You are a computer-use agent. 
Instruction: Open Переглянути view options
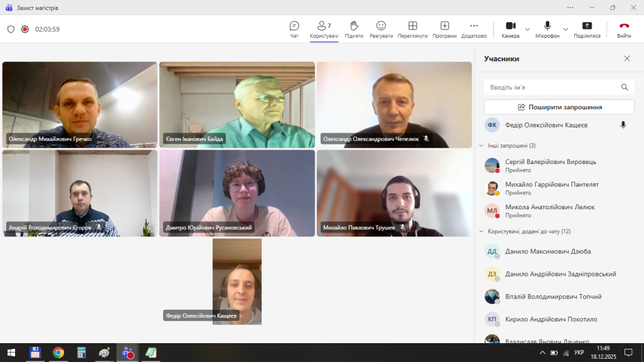tap(413, 30)
